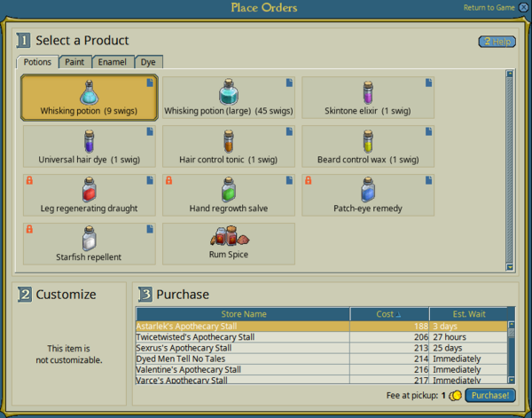Open the Help button
Screen dimensions: 532x418
point(497,42)
